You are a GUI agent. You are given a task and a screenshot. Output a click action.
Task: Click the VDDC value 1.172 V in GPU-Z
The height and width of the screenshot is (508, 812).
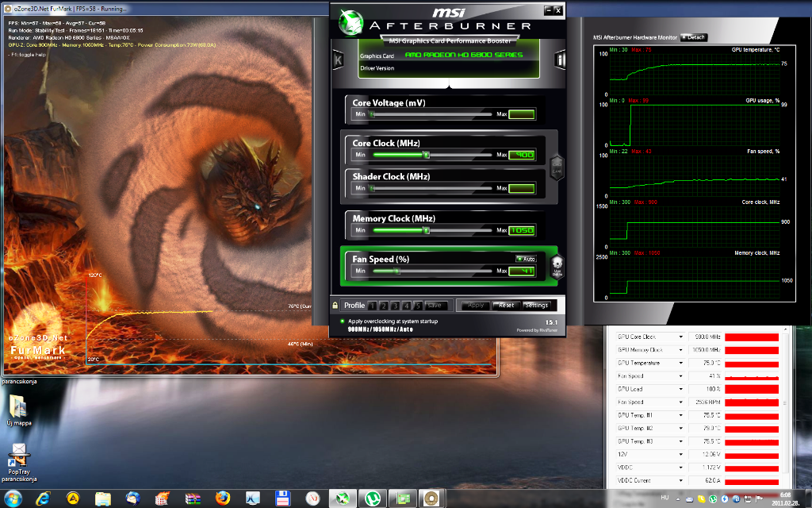click(x=704, y=468)
